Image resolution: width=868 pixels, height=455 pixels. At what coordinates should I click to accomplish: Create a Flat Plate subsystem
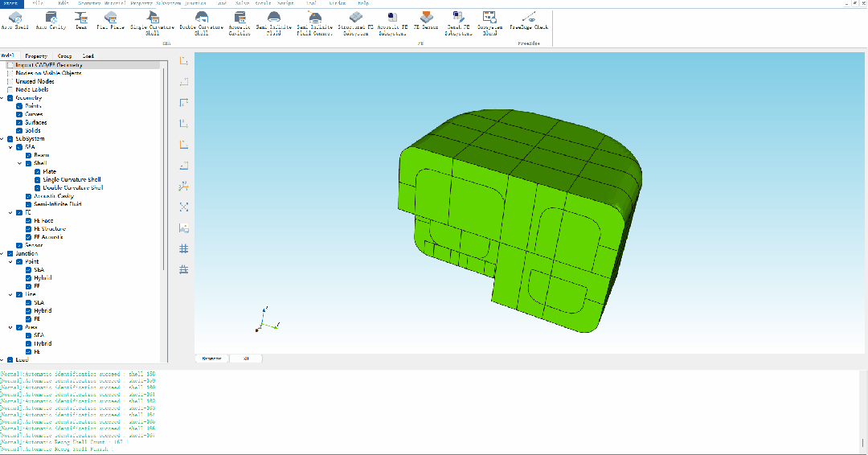click(111, 21)
